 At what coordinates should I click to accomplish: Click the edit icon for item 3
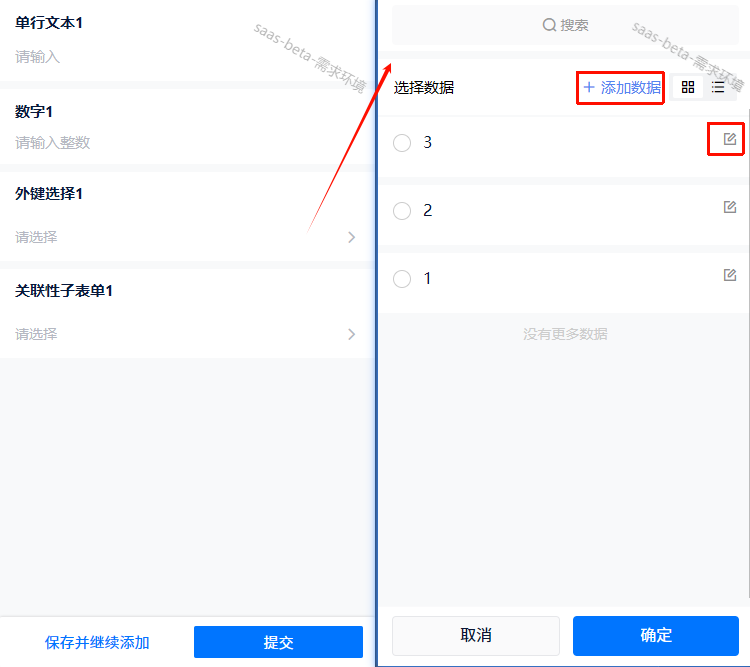tap(730, 139)
